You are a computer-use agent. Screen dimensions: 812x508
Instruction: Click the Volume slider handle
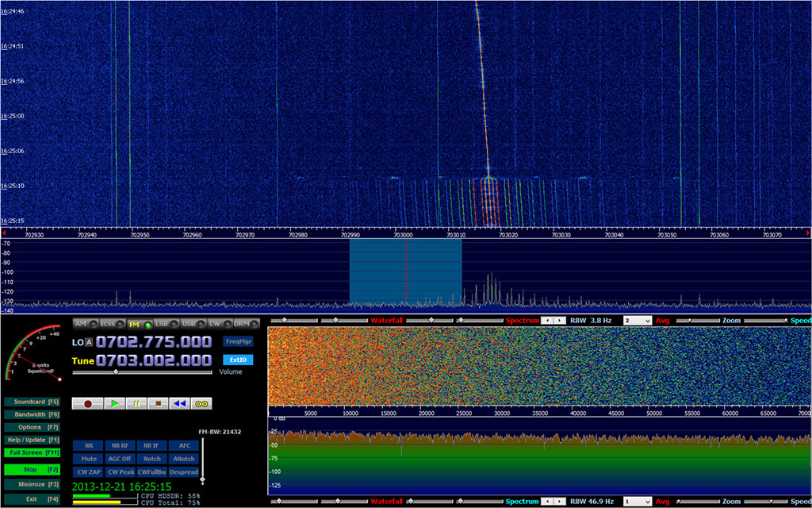pyautogui.click(x=116, y=371)
